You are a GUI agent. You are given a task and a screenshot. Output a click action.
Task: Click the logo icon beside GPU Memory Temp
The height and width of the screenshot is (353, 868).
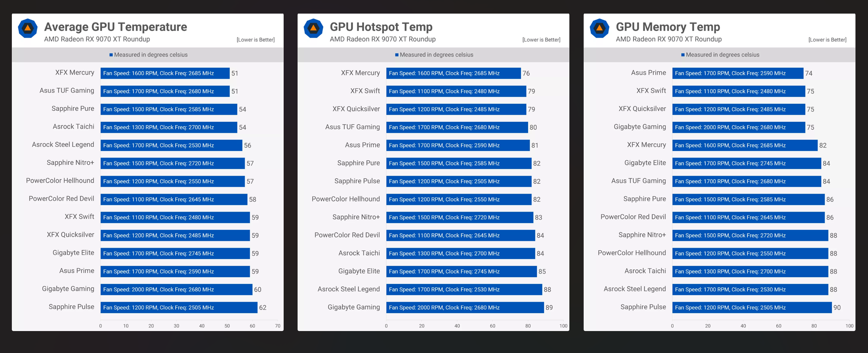pos(599,28)
